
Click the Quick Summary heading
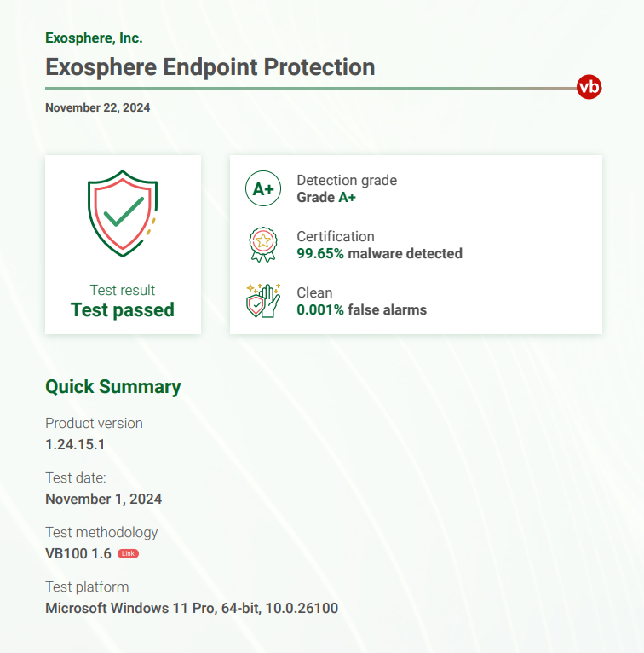click(113, 386)
